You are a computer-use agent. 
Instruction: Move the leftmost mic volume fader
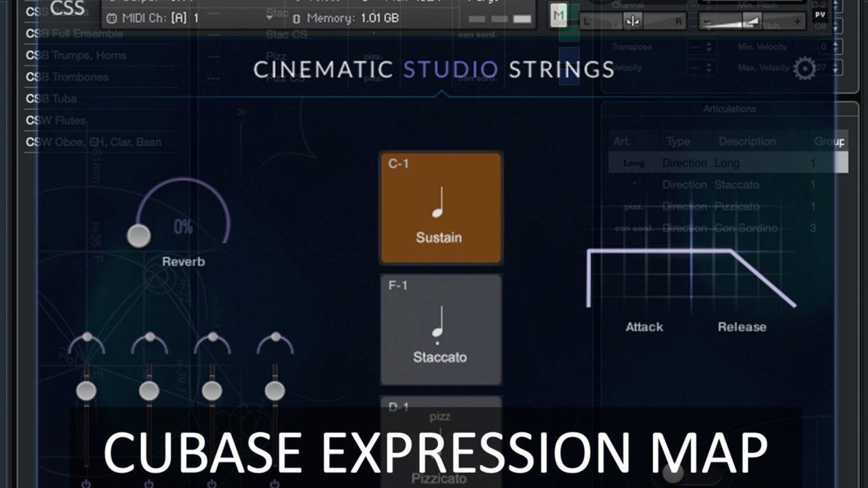[86, 390]
